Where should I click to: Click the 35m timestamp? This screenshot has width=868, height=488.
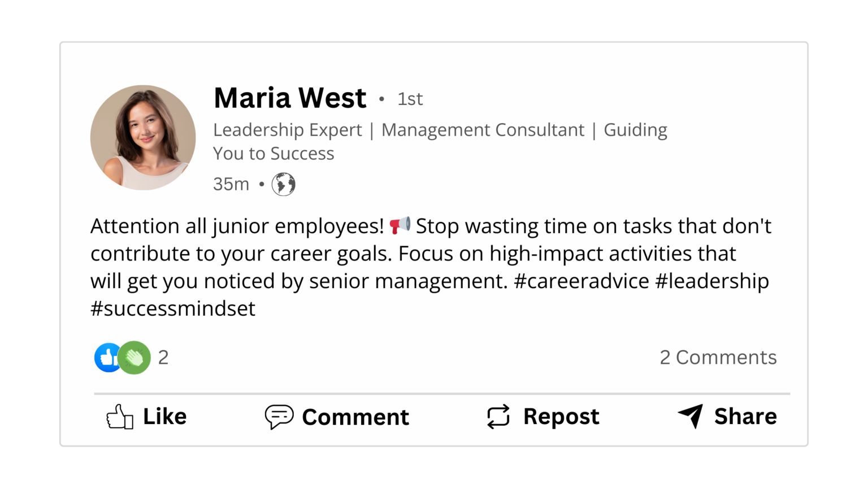(x=231, y=184)
